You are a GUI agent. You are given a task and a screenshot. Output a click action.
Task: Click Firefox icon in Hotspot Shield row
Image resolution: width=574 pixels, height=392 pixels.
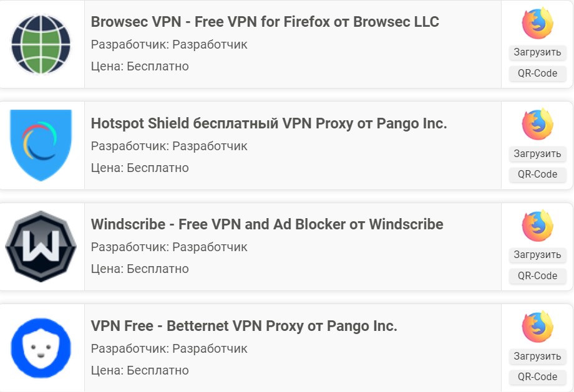pos(537,124)
